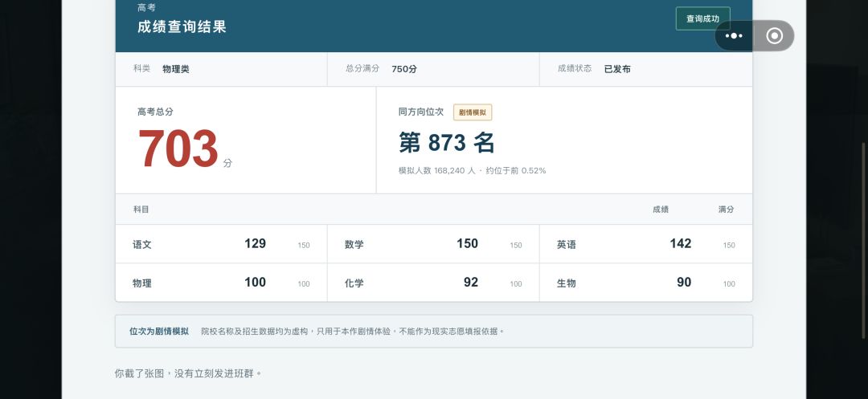Screen dimensions: 868x399
Task: Click the 科目 column header
Action: click(141, 210)
